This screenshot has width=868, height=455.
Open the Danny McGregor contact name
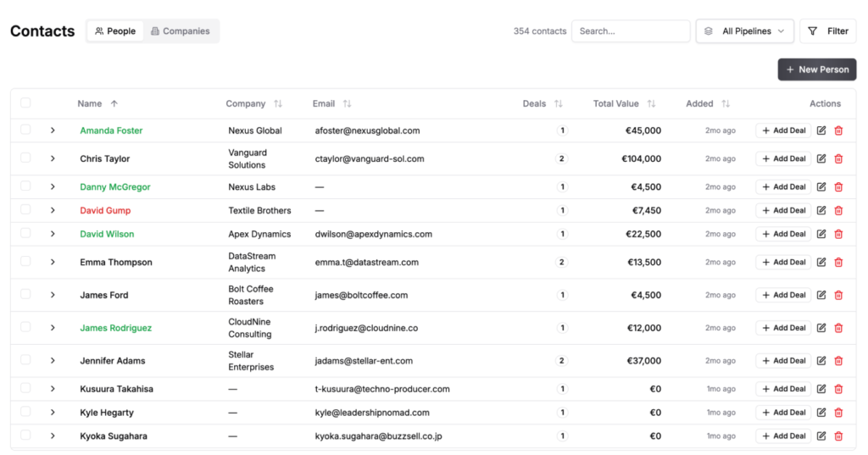tap(115, 187)
